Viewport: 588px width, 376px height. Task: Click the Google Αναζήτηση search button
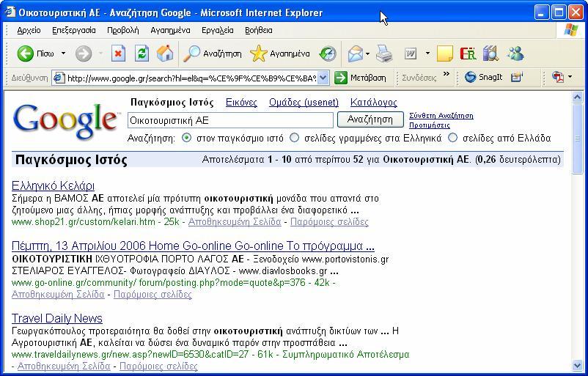click(370, 120)
